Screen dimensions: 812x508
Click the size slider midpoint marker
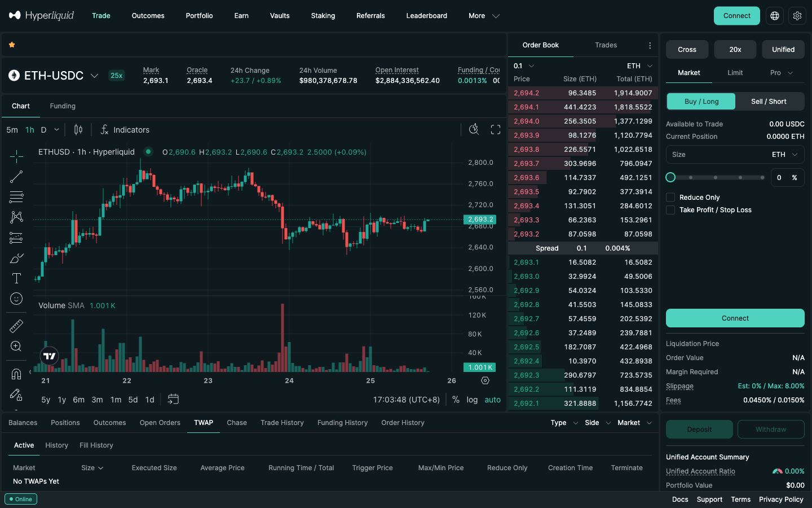[716, 177]
